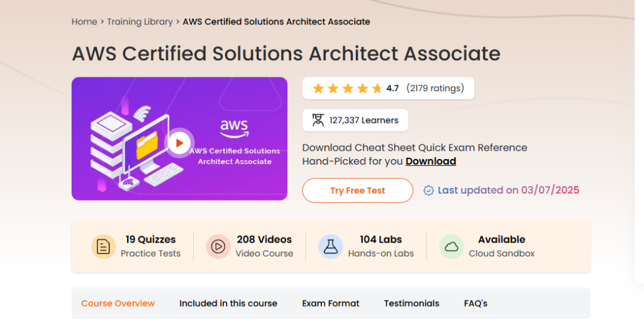This screenshot has height=323, width=644.
Task: Click the Practice Tests caption
Action: (x=151, y=254)
